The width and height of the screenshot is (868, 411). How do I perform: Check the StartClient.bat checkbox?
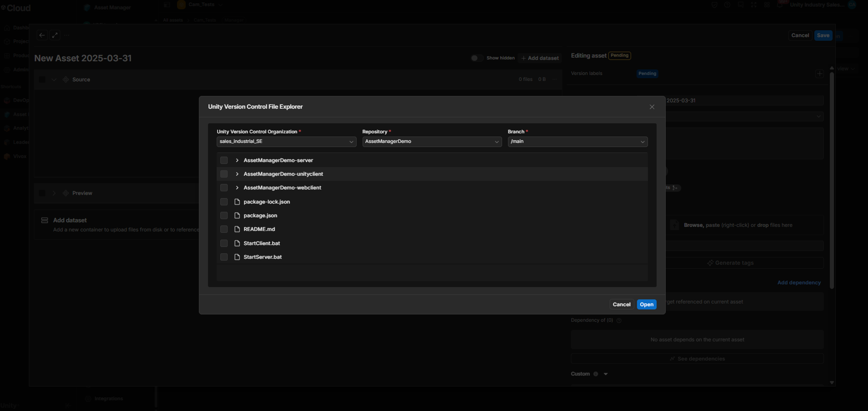[x=224, y=243]
